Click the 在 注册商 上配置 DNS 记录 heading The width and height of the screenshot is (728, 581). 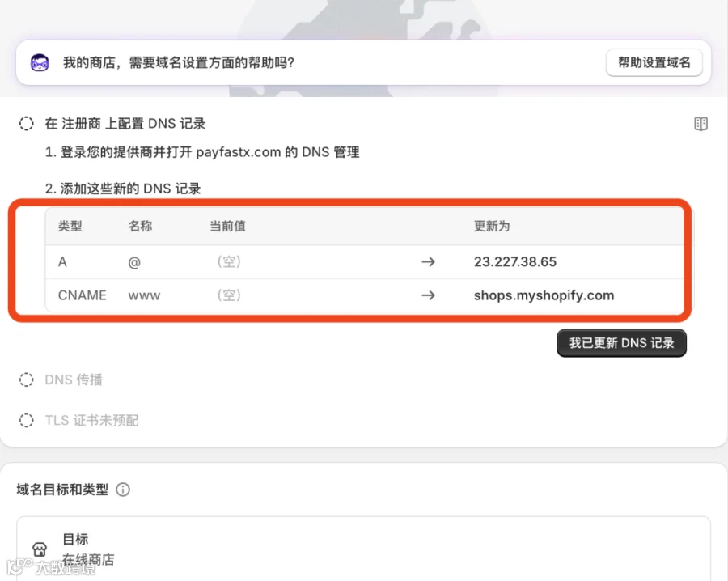pyautogui.click(x=125, y=124)
